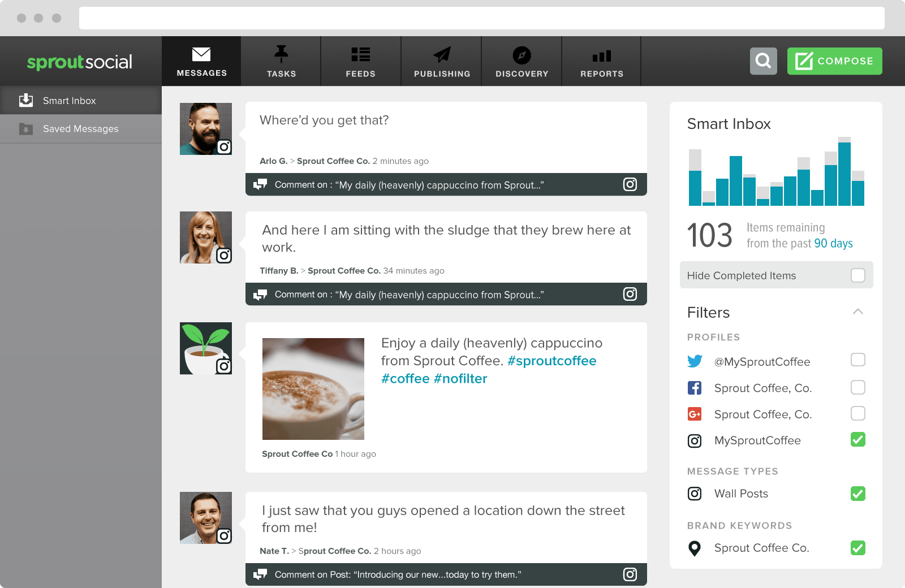Click Nate T.'s profile photo
This screenshot has width=905, height=588.
pyautogui.click(x=206, y=518)
